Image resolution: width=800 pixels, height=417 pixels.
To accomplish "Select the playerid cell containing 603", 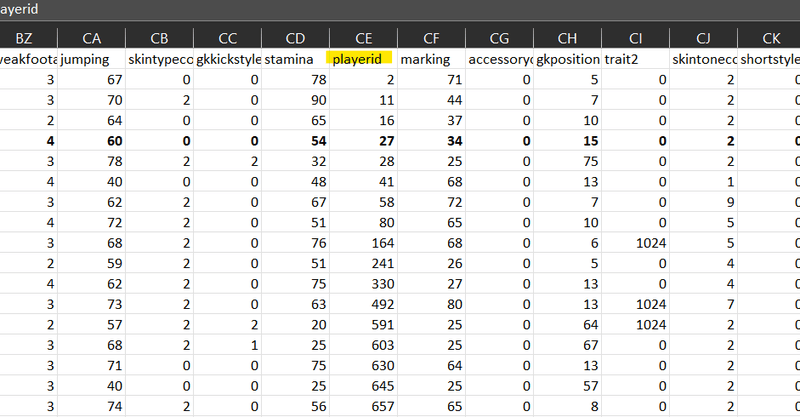I will pos(363,345).
